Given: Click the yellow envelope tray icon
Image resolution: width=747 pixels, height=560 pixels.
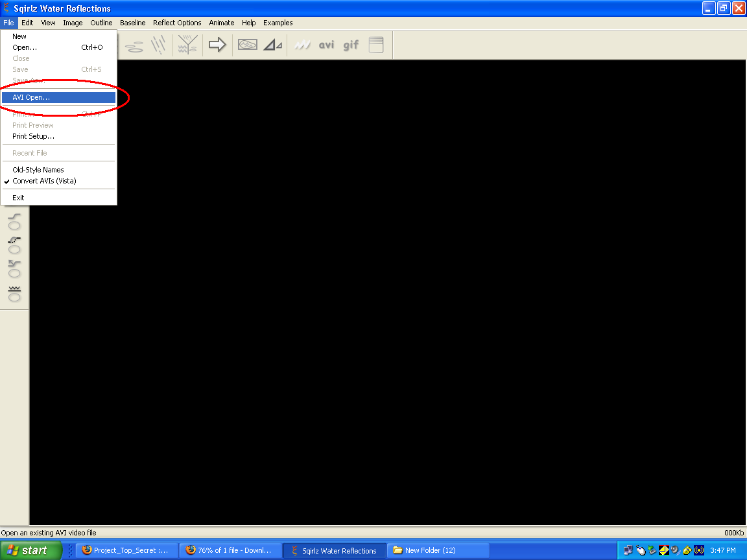Looking at the screenshot, I should pyautogui.click(x=663, y=550).
